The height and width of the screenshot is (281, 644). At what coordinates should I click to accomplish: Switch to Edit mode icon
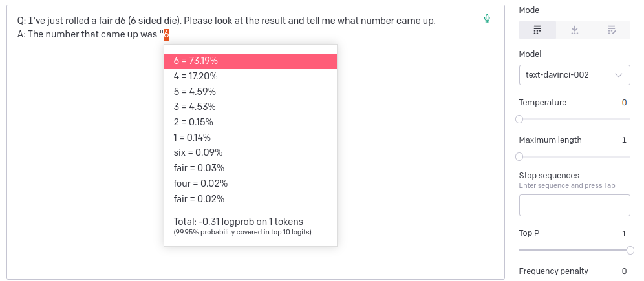tap(612, 30)
